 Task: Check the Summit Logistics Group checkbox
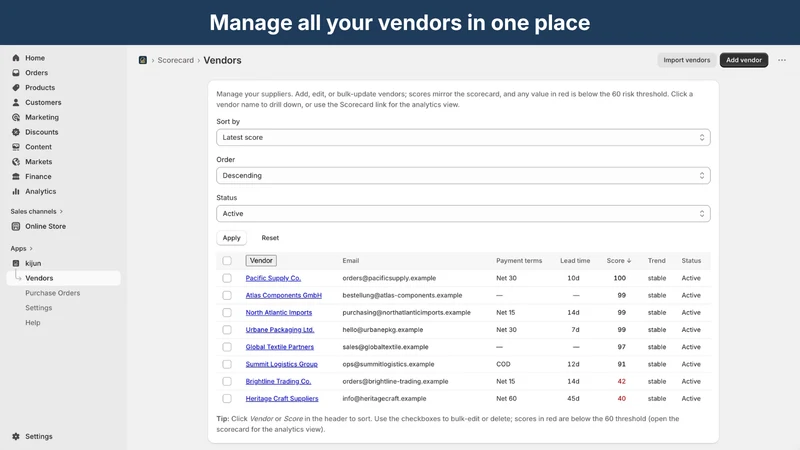227,364
